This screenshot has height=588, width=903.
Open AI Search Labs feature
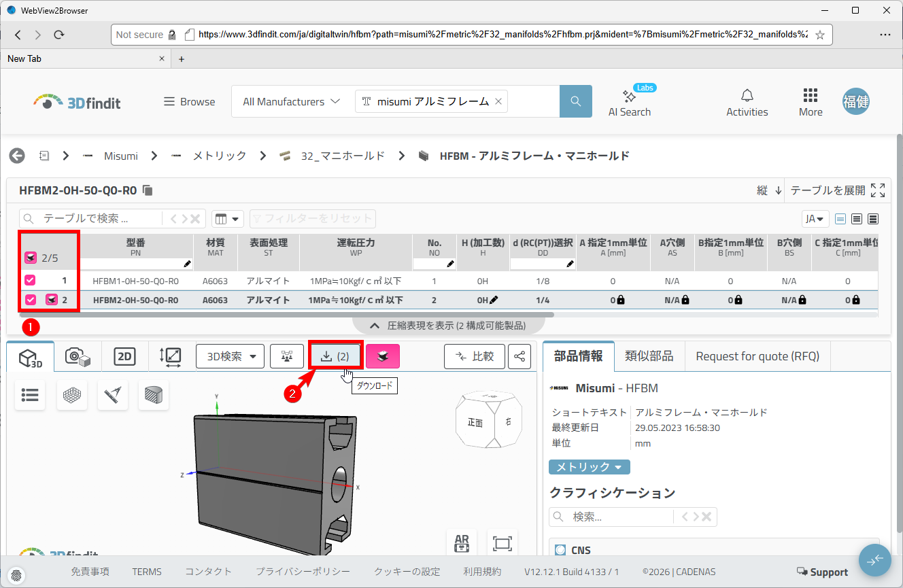point(629,102)
